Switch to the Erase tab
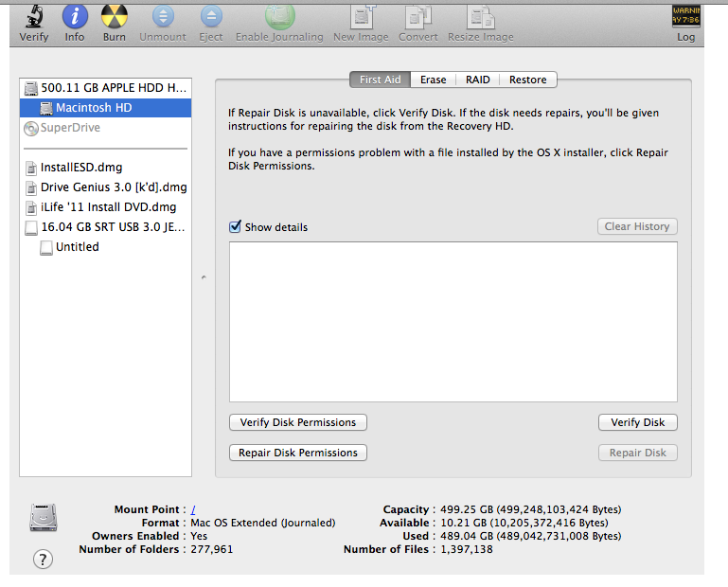This screenshot has height=587, width=728. (x=434, y=80)
